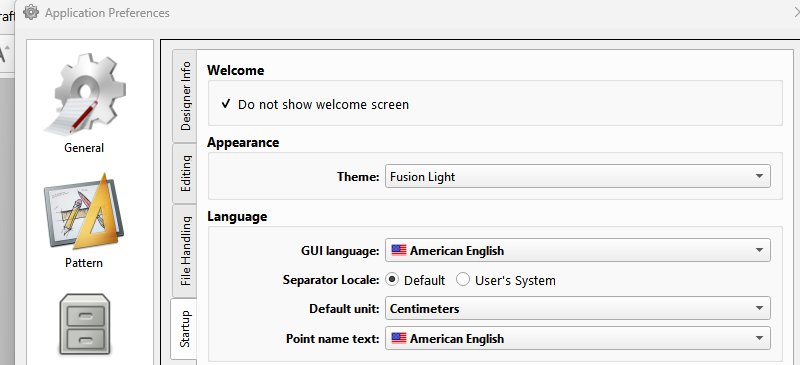Select User's System separator locale

pos(463,280)
